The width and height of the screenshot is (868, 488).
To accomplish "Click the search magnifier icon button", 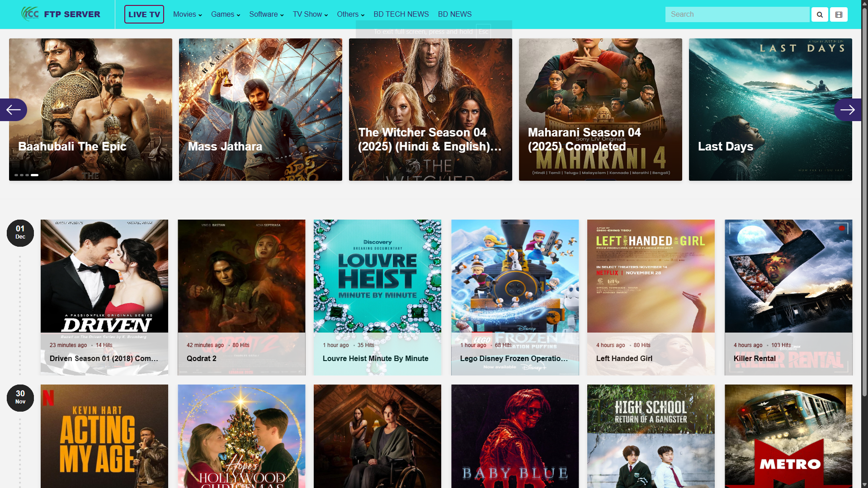I will pos(820,14).
